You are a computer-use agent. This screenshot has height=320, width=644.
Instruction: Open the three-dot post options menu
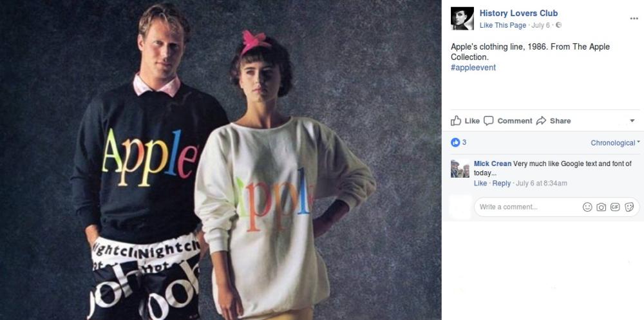point(634,19)
